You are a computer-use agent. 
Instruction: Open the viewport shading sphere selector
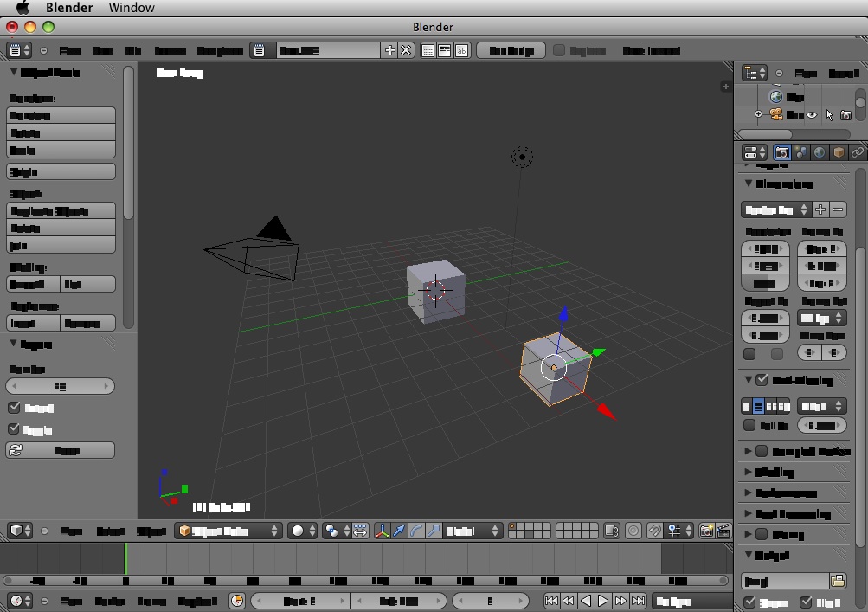[x=302, y=531]
